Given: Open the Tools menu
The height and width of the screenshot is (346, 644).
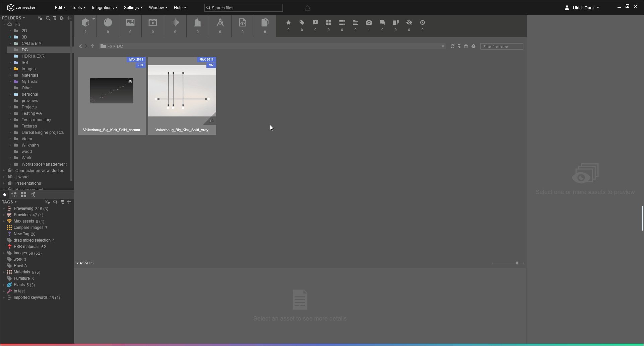Looking at the screenshot, I should pyautogui.click(x=78, y=7).
